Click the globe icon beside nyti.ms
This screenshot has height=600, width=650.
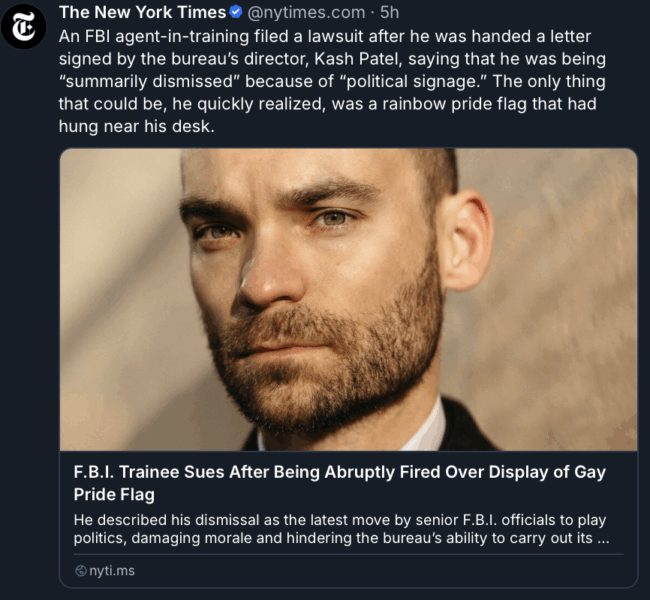coord(80,571)
